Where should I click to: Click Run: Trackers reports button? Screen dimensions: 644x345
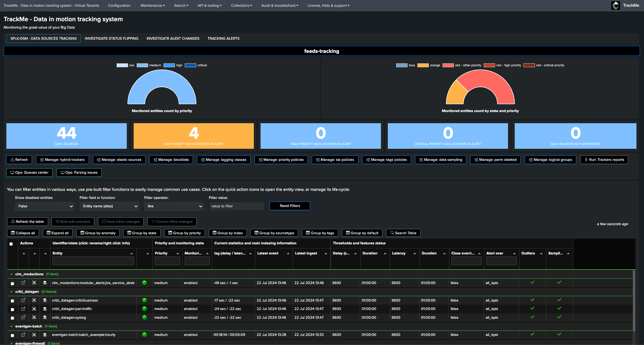click(x=604, y=160)
